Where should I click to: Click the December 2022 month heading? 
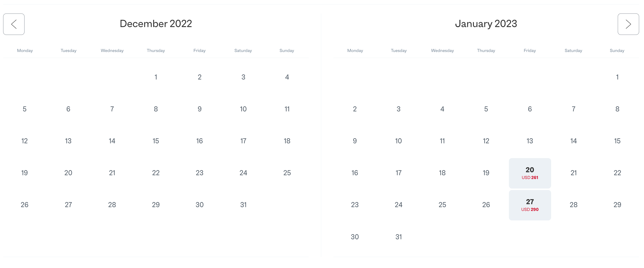point(156,24)
